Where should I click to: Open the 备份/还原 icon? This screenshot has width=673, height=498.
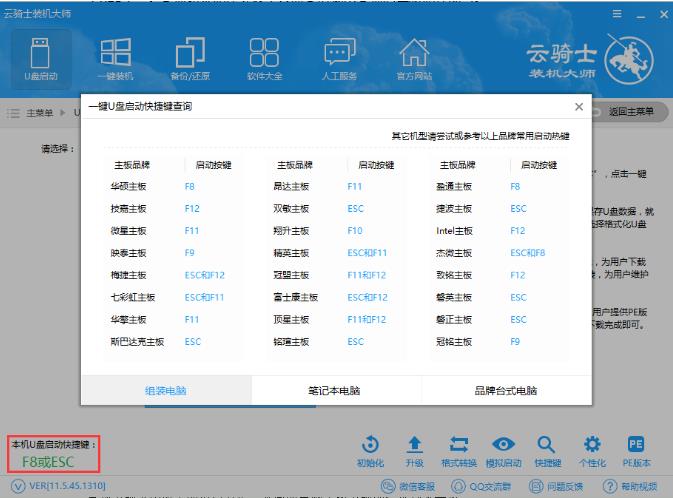click(x=190, y=59)
